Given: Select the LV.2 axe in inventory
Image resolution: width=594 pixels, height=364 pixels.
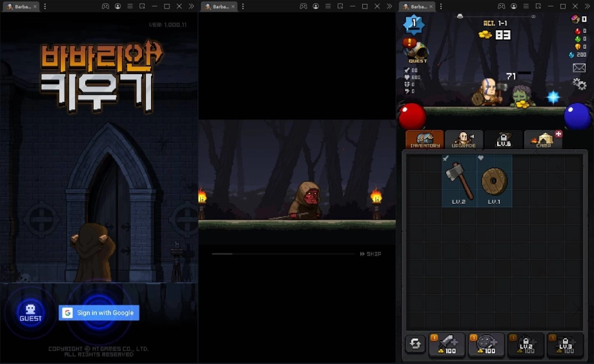Looking at the screenshot, I should click(459, 181).
